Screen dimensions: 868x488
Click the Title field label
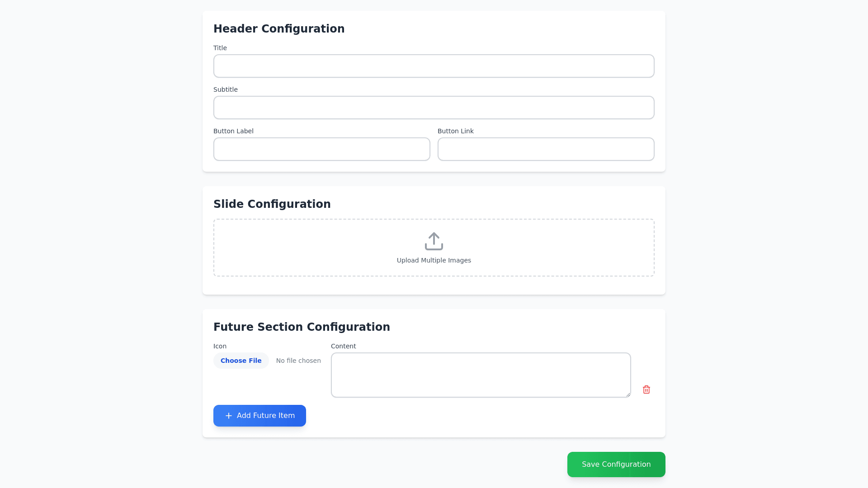(220, 48)
